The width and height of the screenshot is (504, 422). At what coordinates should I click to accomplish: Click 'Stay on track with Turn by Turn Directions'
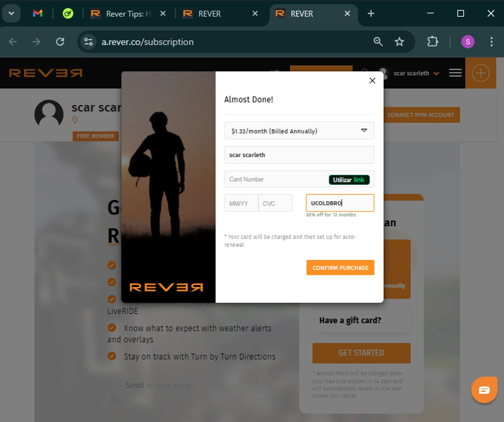point(200,356)
